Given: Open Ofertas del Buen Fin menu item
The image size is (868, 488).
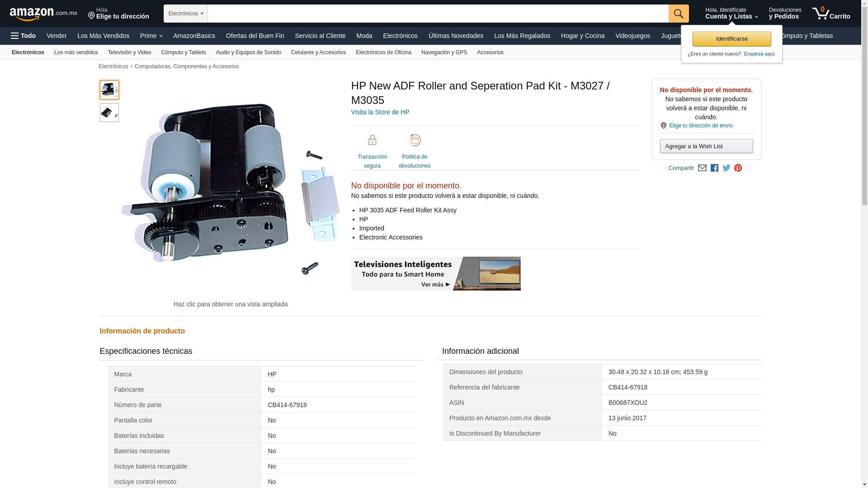Looking at the screenshot, I should tap(255, 36).
